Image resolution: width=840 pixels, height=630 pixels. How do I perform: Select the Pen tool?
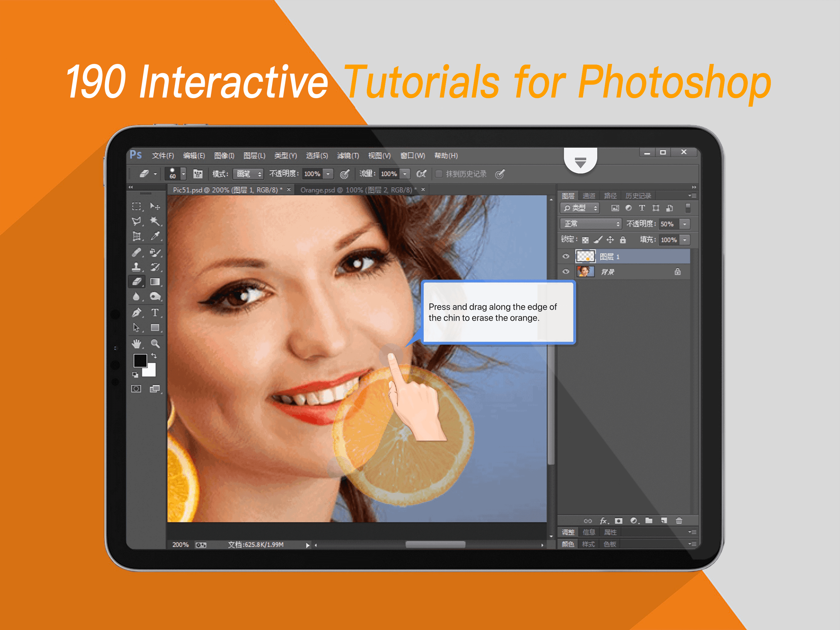coord(136,313)
